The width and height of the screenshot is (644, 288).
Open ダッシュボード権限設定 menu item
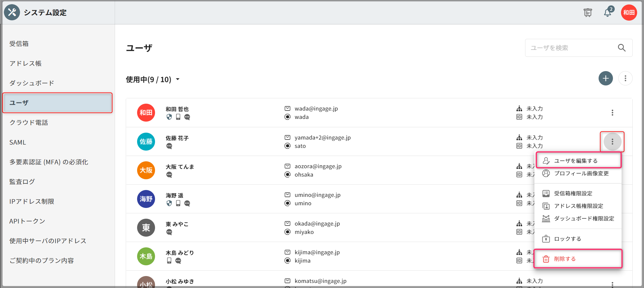[584, 219]
